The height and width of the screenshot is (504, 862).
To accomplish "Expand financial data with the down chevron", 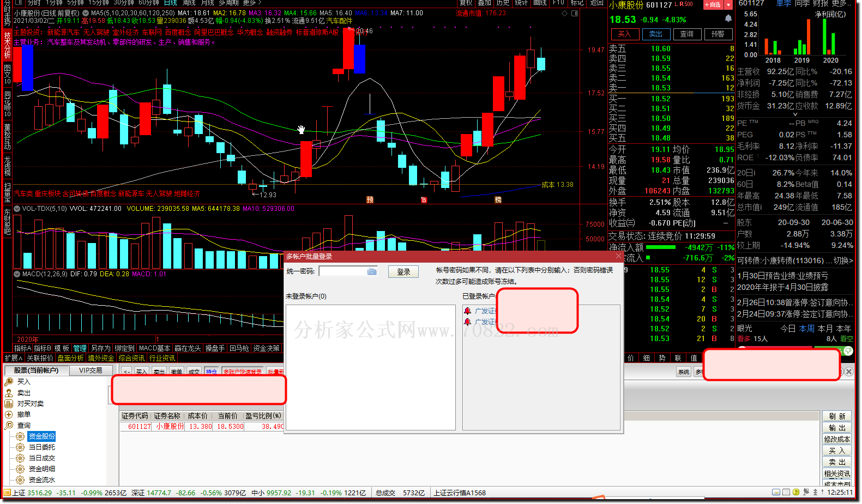I will pos(795,114).
